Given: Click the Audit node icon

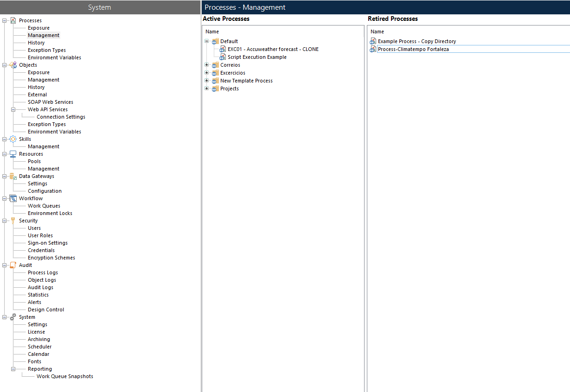Looking at the screenshot, I should point(13,265).
